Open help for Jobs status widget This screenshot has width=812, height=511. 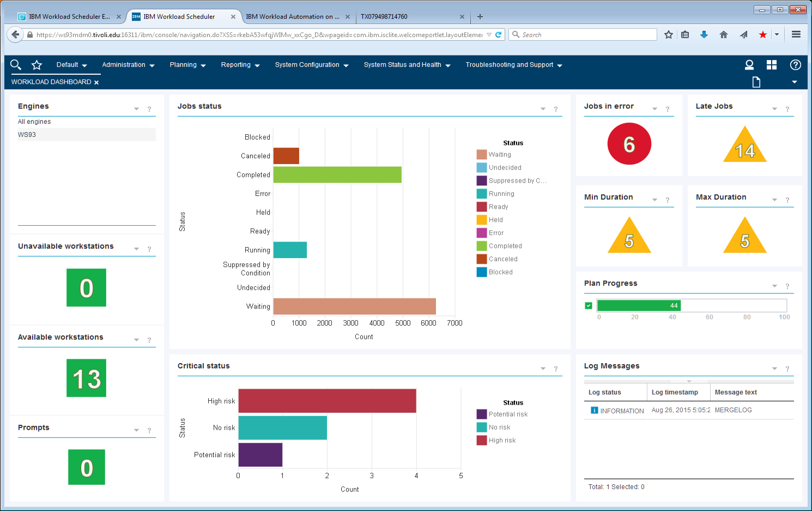tap(556, 109)
